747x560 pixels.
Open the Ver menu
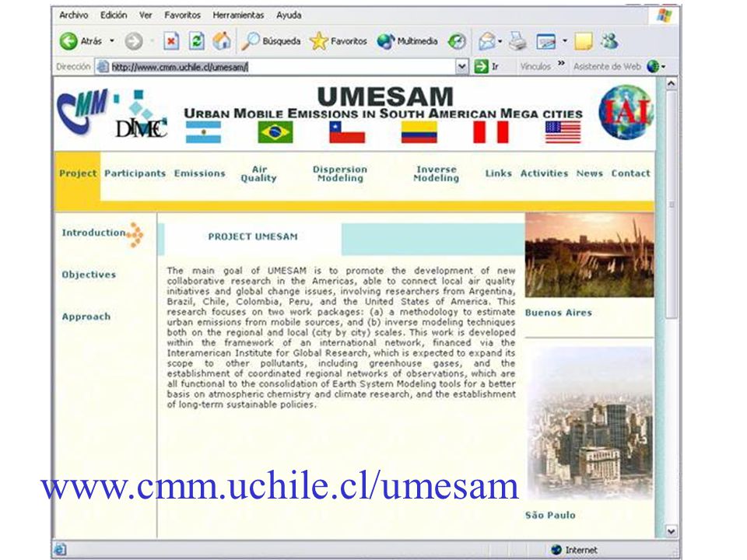[146, 16]
